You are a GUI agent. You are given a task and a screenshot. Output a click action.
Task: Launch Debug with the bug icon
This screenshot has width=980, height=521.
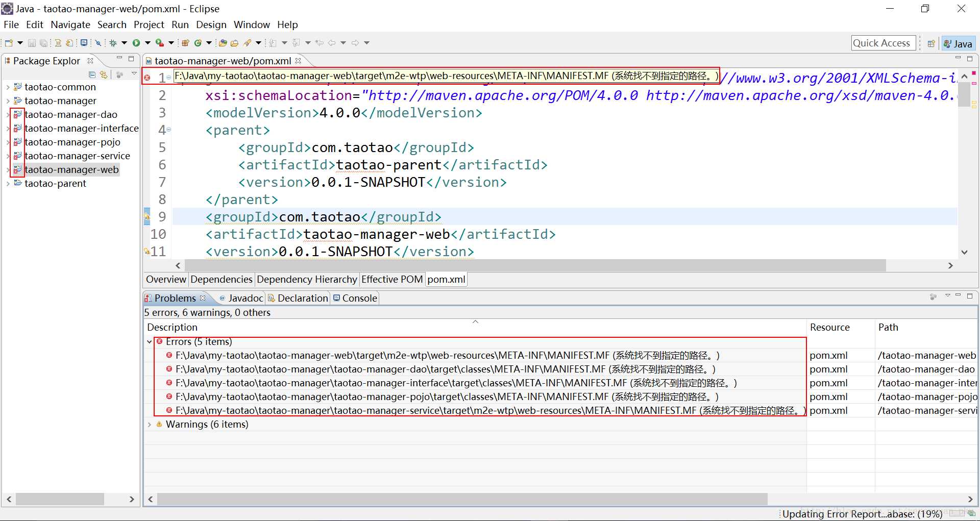pyautogui.click(x=113, y=43)
